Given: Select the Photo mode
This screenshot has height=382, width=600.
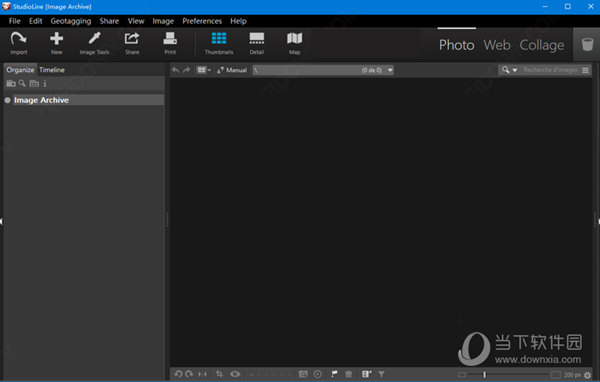Looking at the screenshot, I should [457, 45].
